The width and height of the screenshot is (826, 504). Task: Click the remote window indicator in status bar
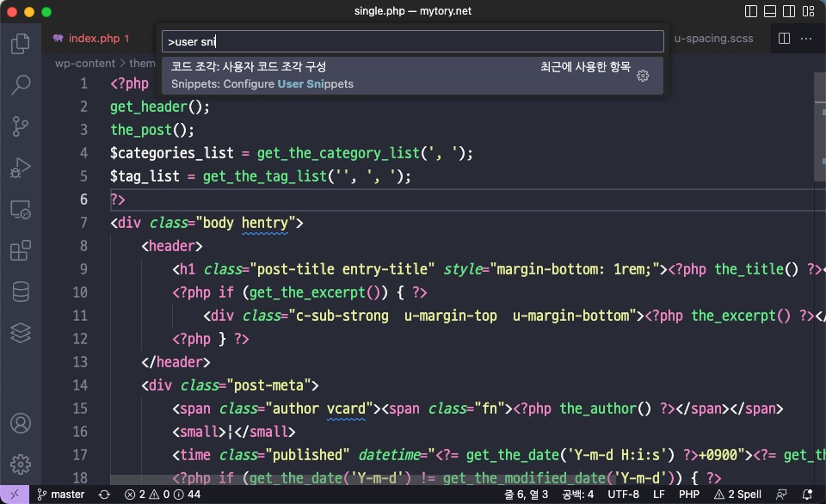point(15,495)
